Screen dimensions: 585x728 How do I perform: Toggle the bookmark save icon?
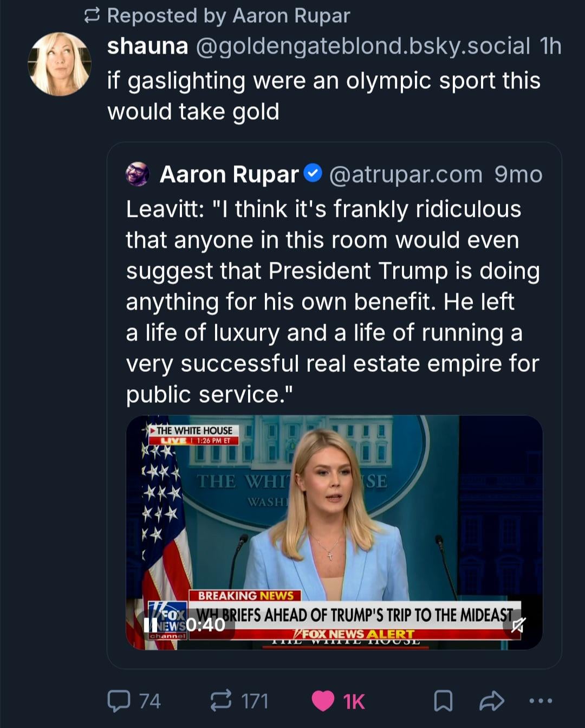point(443,701)
